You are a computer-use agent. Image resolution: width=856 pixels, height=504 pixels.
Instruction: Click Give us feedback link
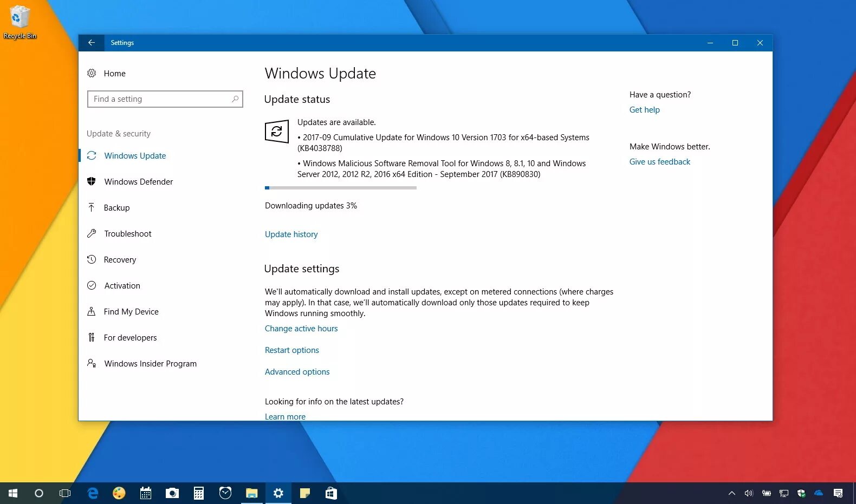(x=659, y=162)
